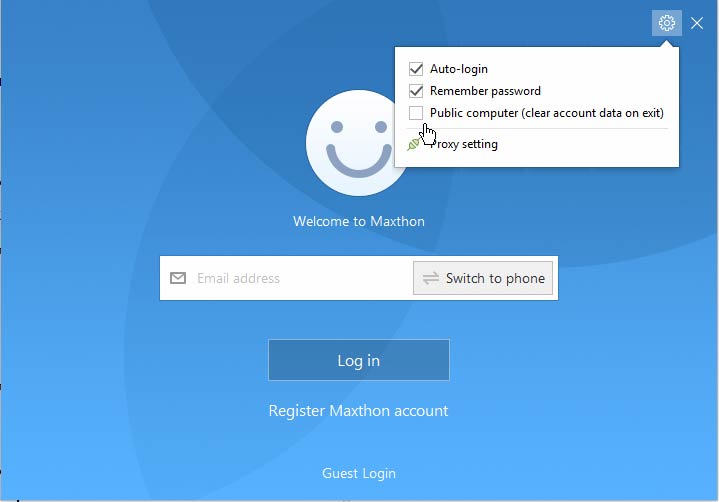Click the smiley avatar image

click(359, 143)
